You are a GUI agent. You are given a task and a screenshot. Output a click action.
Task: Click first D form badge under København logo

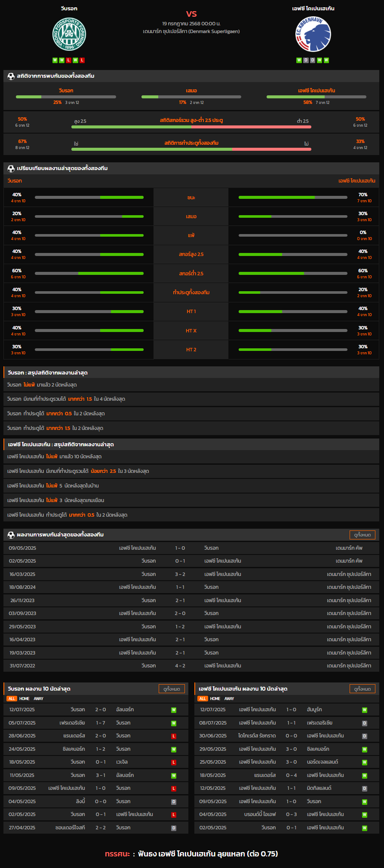coord(306,60)
